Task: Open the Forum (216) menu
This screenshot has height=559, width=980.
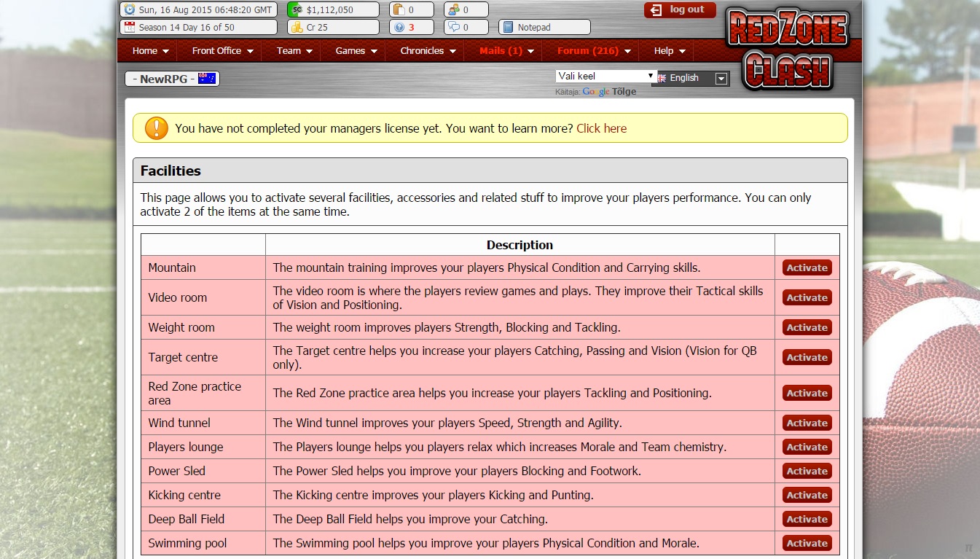Action: (594, 50)
